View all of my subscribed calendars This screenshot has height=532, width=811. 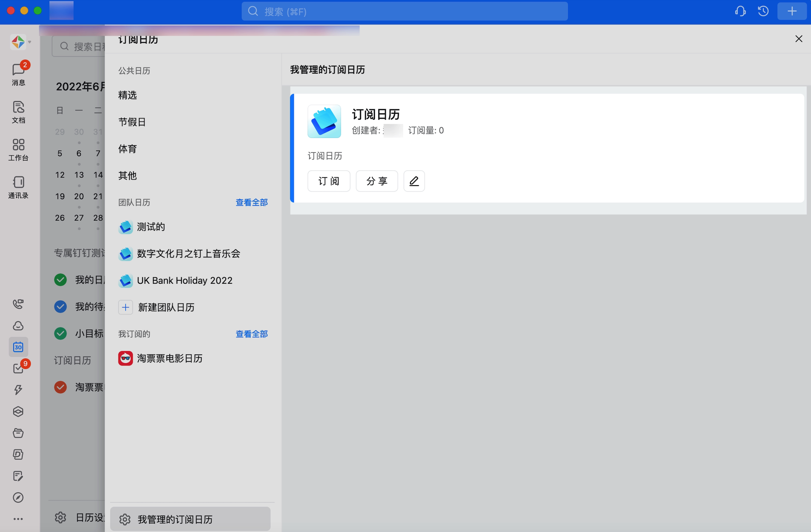click(x=251, y=334)
